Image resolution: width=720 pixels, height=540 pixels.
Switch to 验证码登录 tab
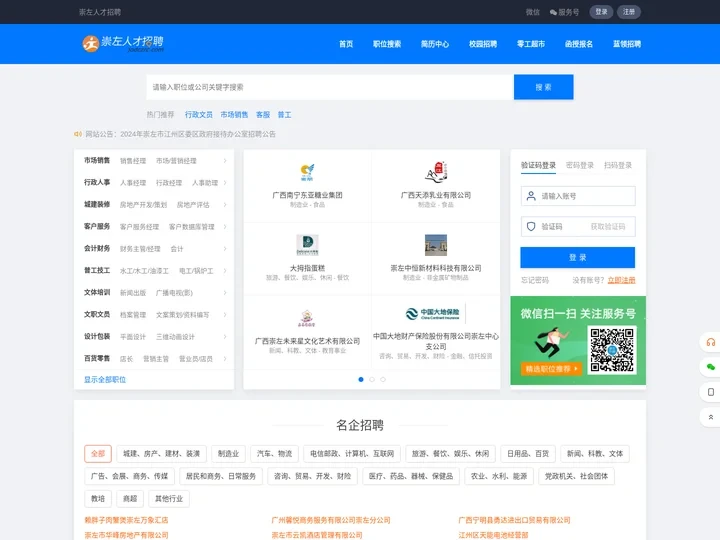coord(538,165)
